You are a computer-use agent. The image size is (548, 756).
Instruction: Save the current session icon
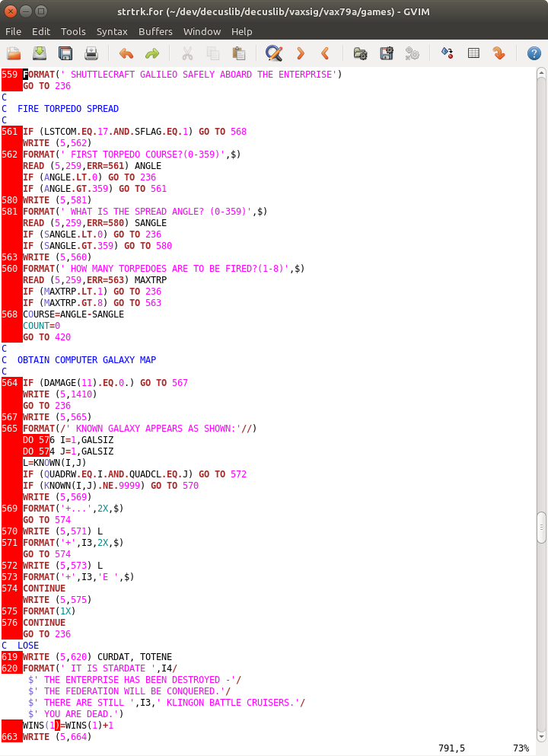[387, 53]
